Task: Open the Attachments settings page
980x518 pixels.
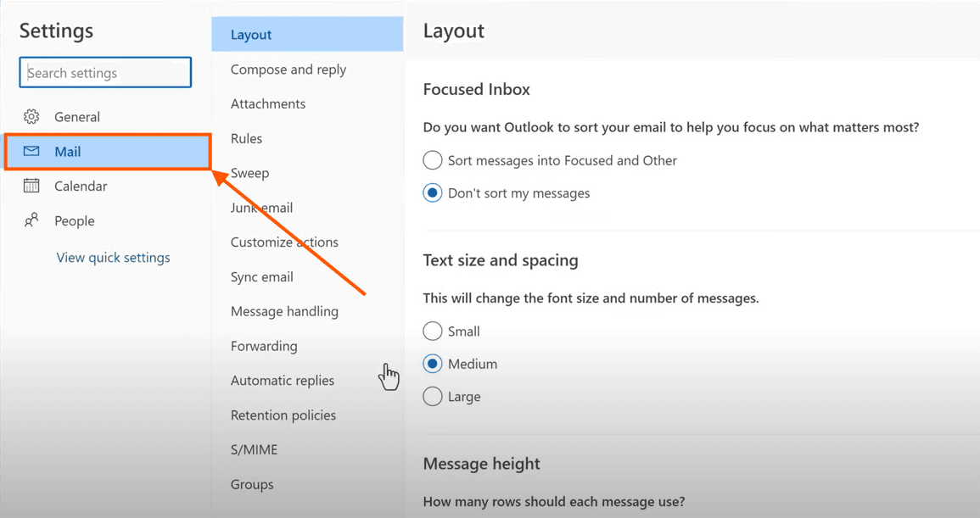Action: [x=267, y=103]
